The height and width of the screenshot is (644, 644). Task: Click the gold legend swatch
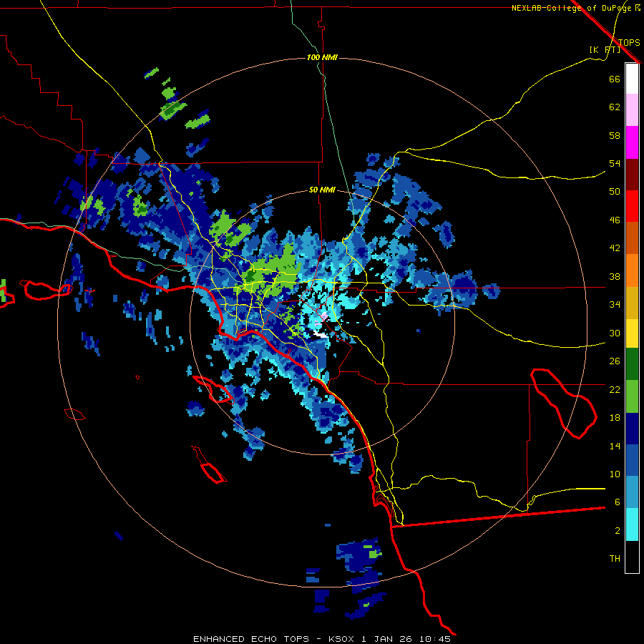tap(632, 303)
